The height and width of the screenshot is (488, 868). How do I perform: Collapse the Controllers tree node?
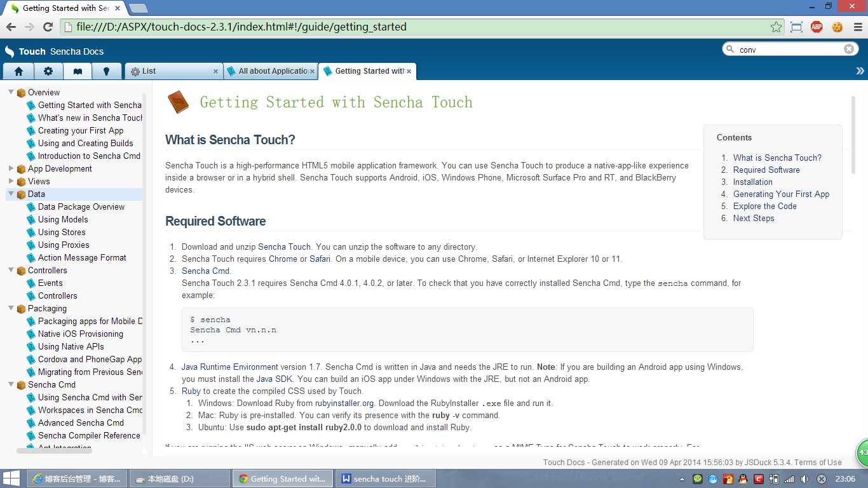click(11, 270)
